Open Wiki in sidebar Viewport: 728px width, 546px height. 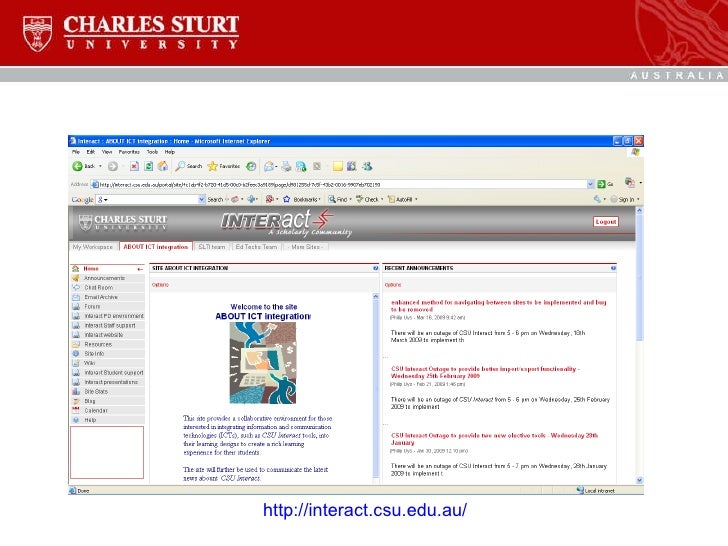coord(107,363)
